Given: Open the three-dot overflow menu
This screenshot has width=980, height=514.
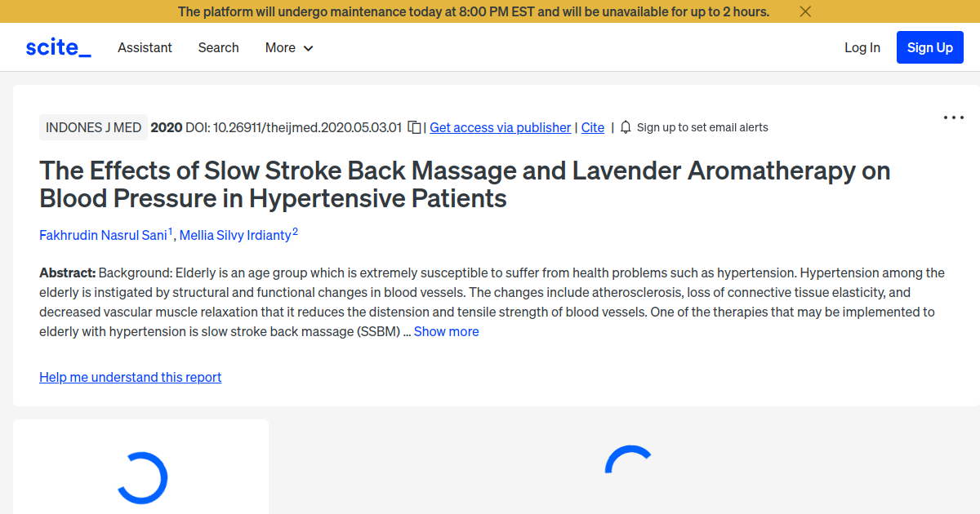Looking at the screenshot, I should 953,117.
